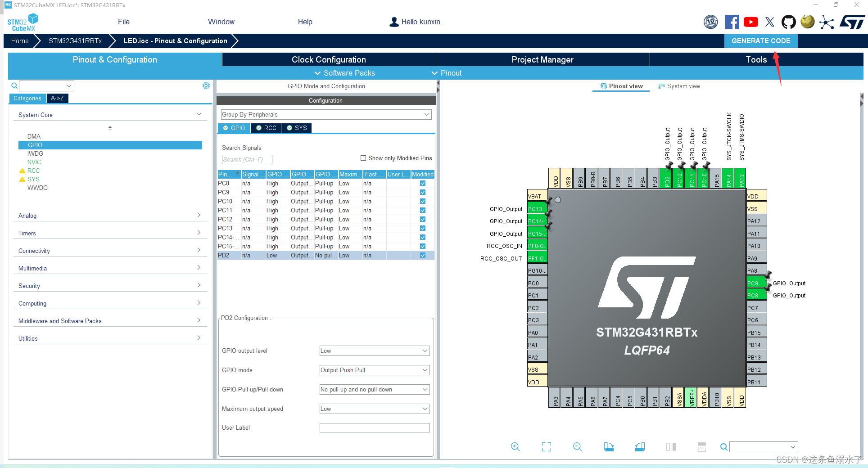The image size is (868, 468).
Task: Open the X (Twitter) icon link
Action: coord(770,22)
